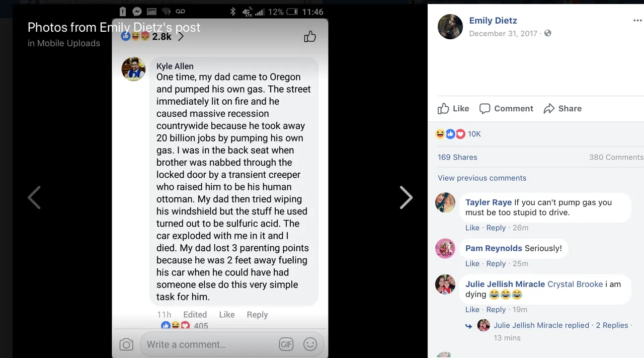Click the GIF icon in comment bar
Screen dimensions: 644x358
click(x=286, y=344)
